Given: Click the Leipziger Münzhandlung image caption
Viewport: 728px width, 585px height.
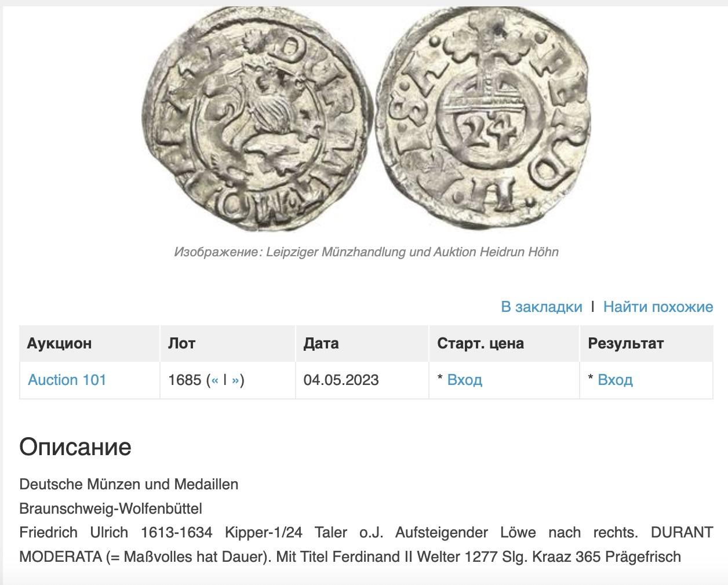Looking at the screenshot, I should click(x=366, y=252).
